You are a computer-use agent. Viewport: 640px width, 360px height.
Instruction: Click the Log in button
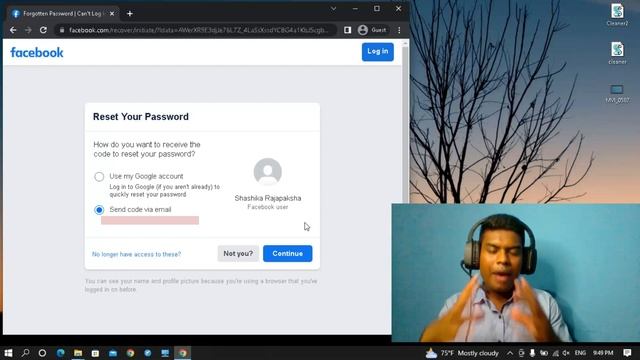(x=378, y=52)
